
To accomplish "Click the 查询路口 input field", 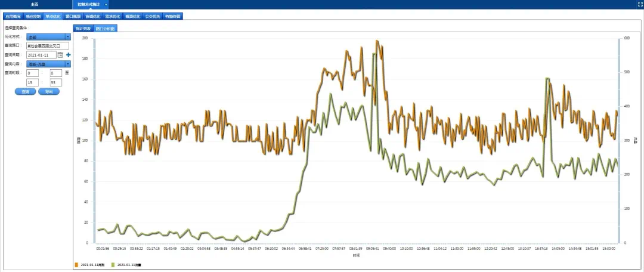I will (48, 46).
